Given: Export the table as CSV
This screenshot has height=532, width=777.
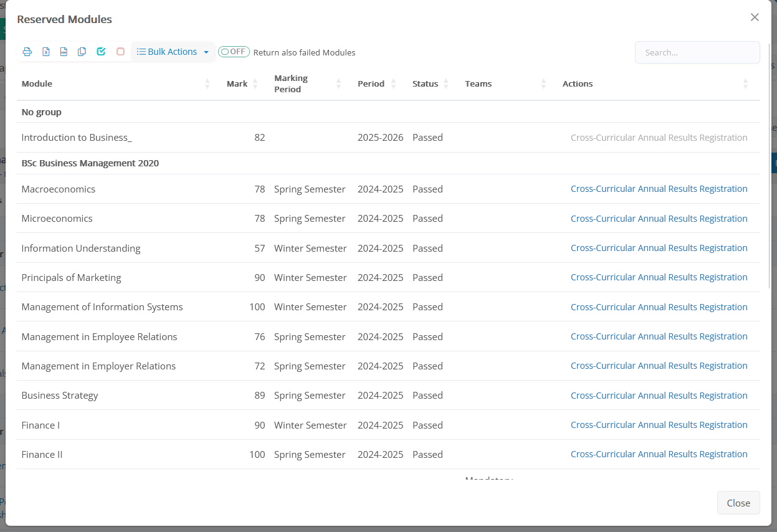Looking at the screenshot, I should tap(64, 52).
